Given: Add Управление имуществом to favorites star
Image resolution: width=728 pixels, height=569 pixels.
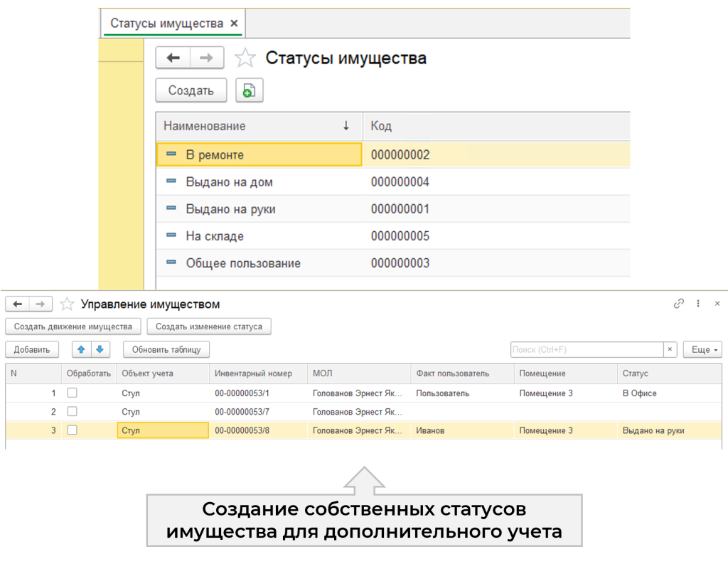Looking at the screenshot, I should (x=68, y=304).
